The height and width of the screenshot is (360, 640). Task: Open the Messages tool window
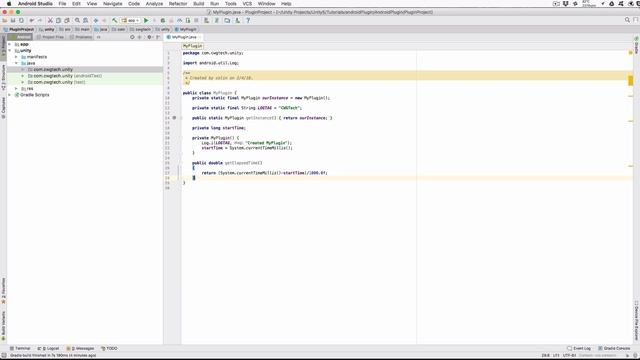pyautogui.click(x=80, y=349)
